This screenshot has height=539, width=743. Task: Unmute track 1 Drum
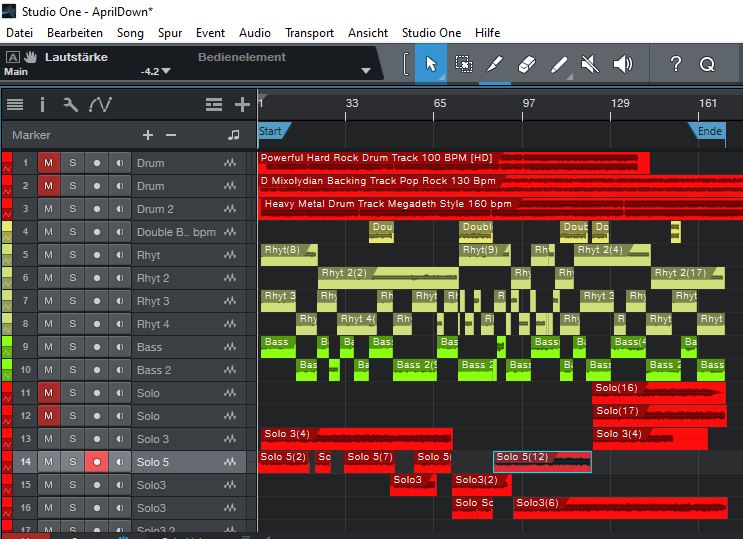click(49, 163)
